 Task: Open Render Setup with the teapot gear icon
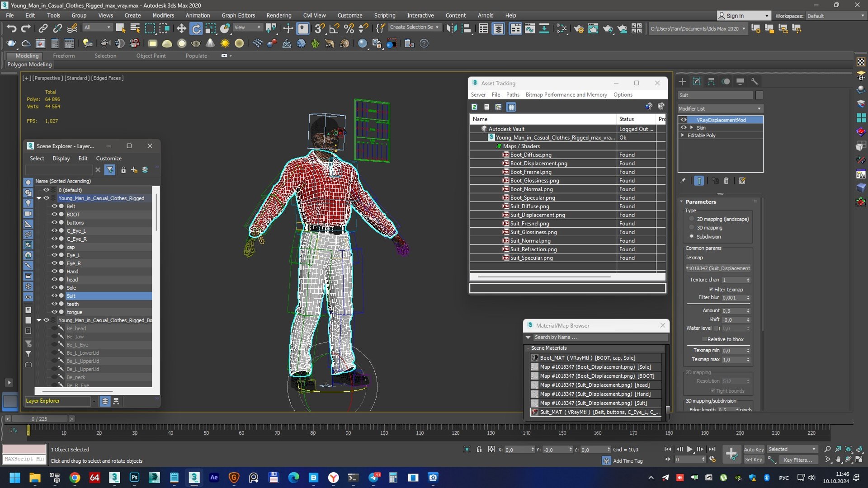click(x=579, y=28)
